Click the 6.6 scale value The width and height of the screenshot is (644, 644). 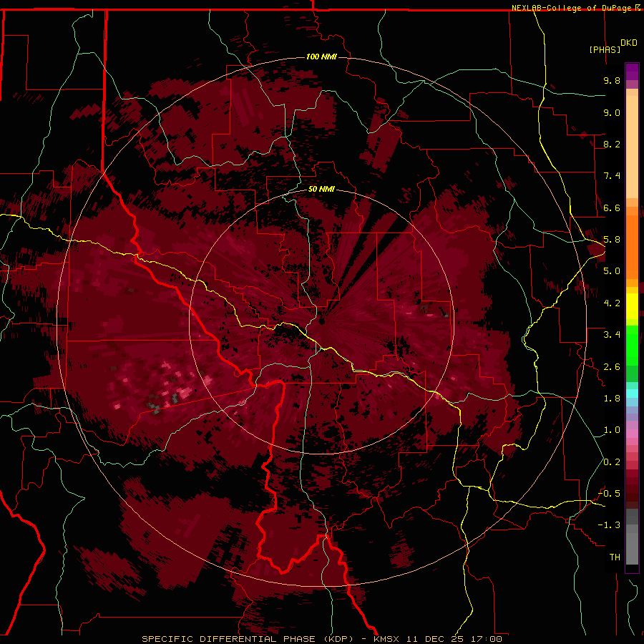click(x=612, y=208)
